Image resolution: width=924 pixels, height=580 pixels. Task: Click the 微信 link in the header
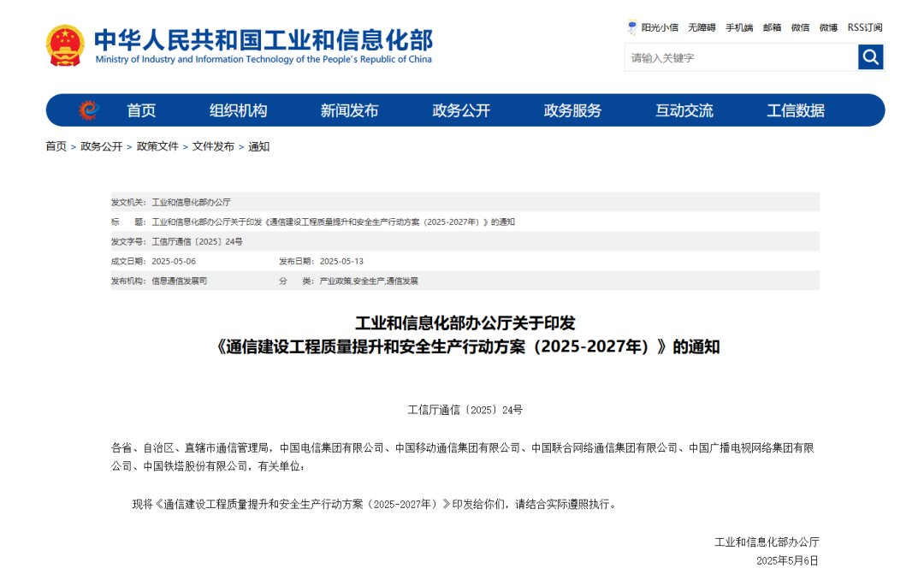(800, 27)
